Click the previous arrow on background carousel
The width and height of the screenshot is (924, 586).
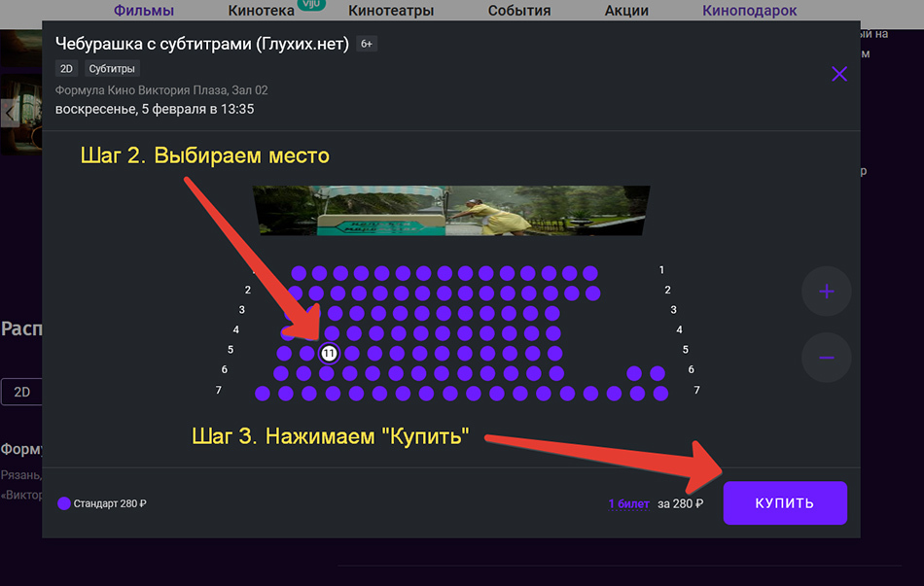(x=10, y=113)
